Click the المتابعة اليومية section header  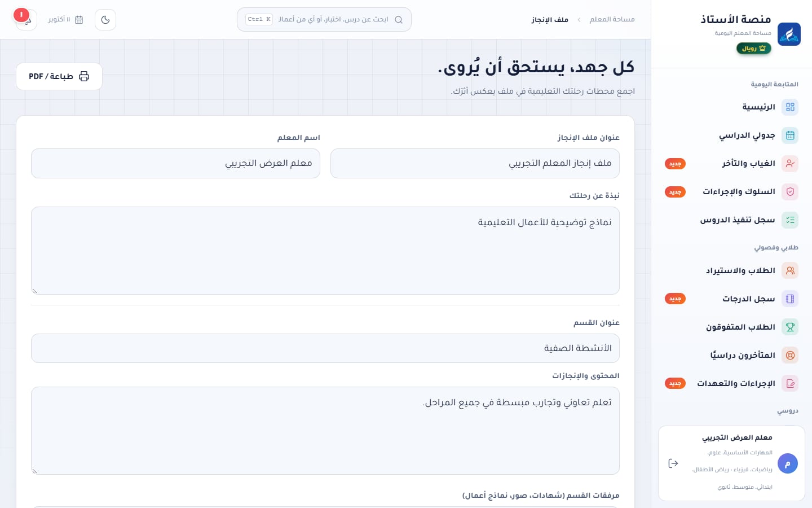(x=774, y=85)
